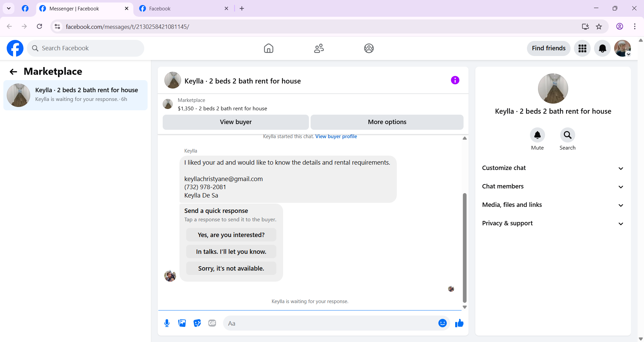Click the Search Facebook input field
The image size is (644, 342).
tap(86, 48)
